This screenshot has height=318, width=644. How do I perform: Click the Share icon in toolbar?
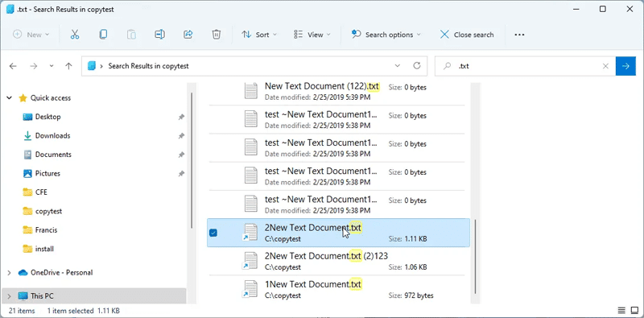click(x=188, y=35)
